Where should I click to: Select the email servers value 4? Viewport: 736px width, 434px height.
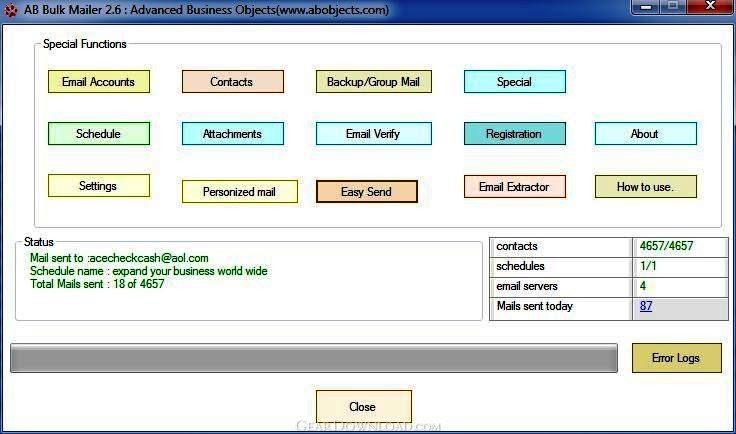(680, 286)
